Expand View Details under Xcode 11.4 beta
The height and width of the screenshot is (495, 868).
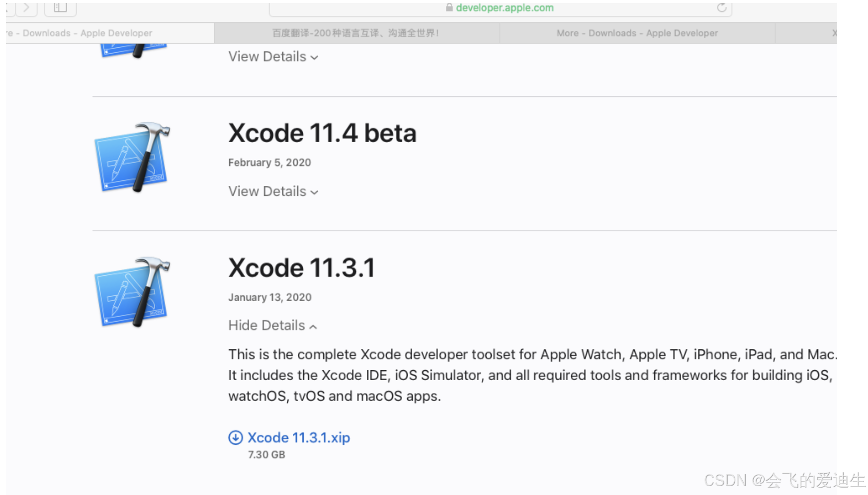pyautogui.click(x=273, y=191)
